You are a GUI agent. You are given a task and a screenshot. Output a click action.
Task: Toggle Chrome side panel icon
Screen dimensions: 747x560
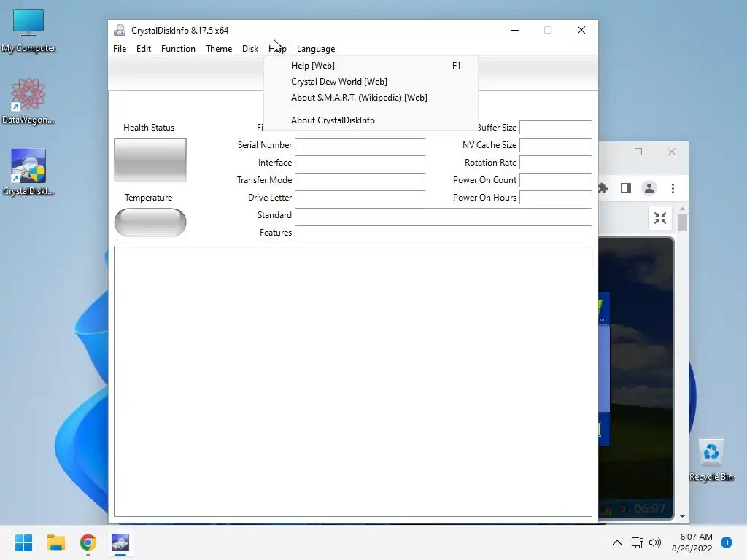(626, 189)
